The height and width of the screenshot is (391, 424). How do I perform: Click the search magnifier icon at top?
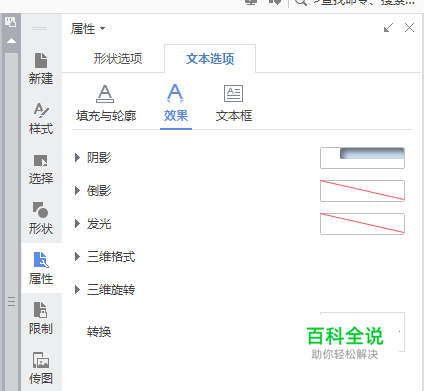(x=301, y=3)
